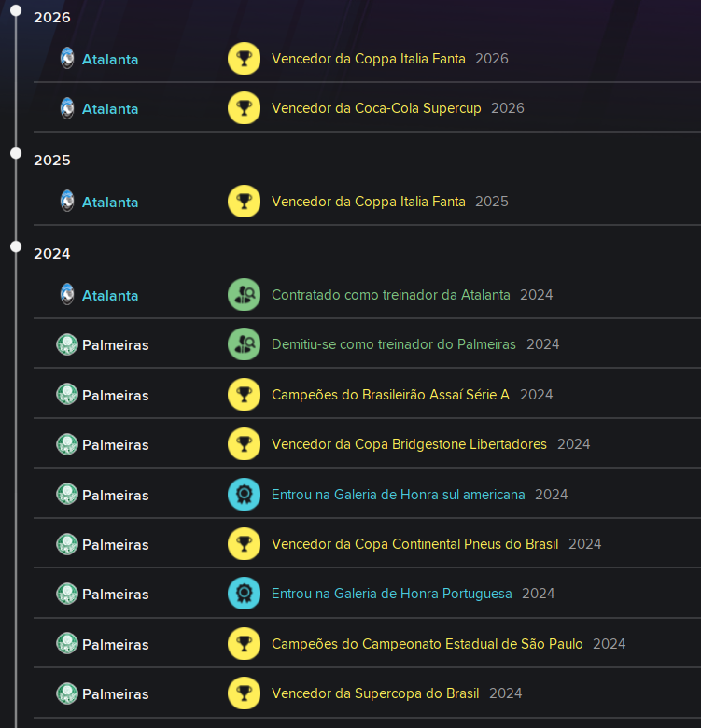This screenshot has height=728, width=701.
Task: Select the 2026 timeline marker dot
Action: tap(16, 10)
